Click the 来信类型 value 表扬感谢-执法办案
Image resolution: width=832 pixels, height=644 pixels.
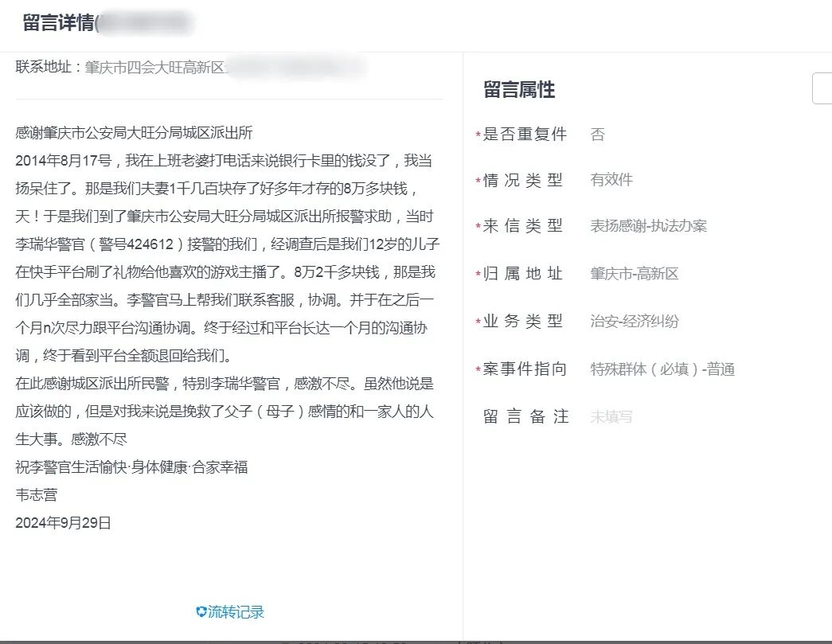pos(648,226)
